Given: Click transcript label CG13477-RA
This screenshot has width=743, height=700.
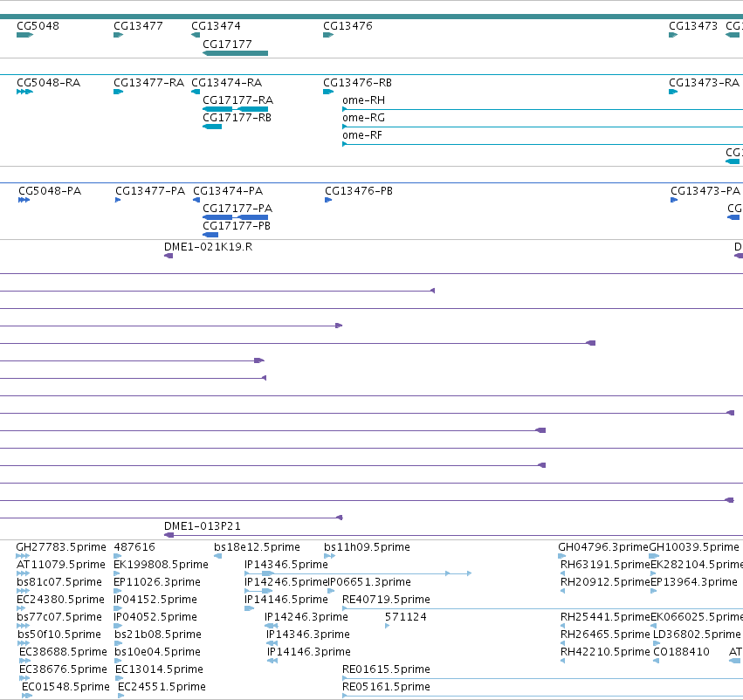Looking at the screenshot, I should (148, 83).
